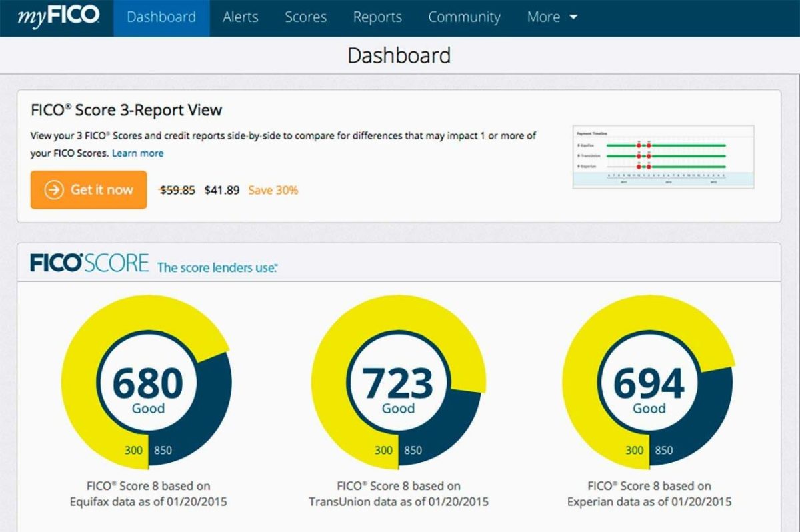Select the 694 Experian score gauge

click(x=648, y=382)
